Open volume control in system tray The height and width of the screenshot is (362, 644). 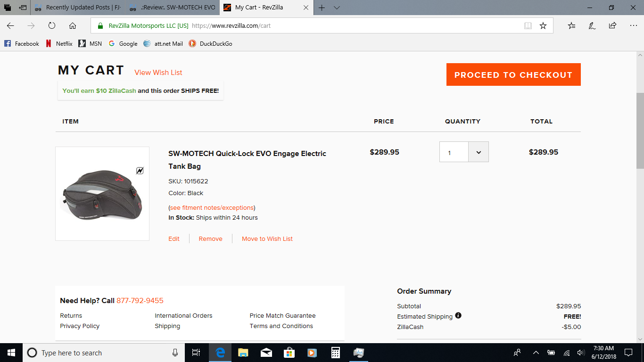[x=581, y=353]
